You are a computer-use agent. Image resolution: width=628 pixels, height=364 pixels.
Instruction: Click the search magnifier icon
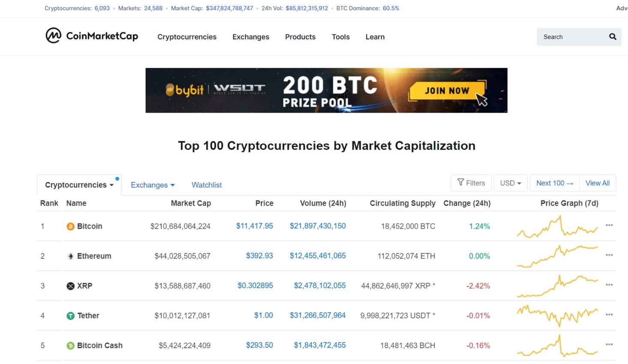pyautogui.click(x=613, y=37)
